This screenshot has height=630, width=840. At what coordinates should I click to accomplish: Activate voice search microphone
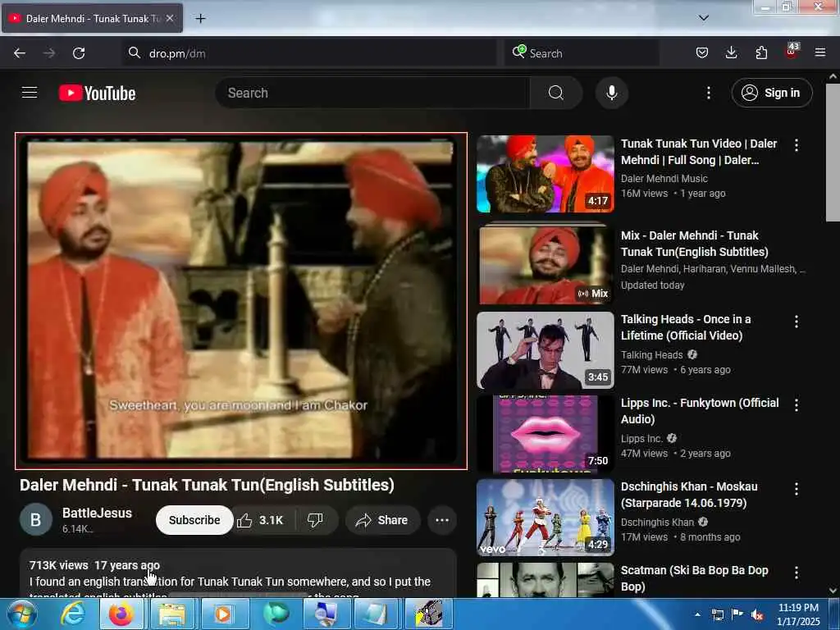coord(612,93)
